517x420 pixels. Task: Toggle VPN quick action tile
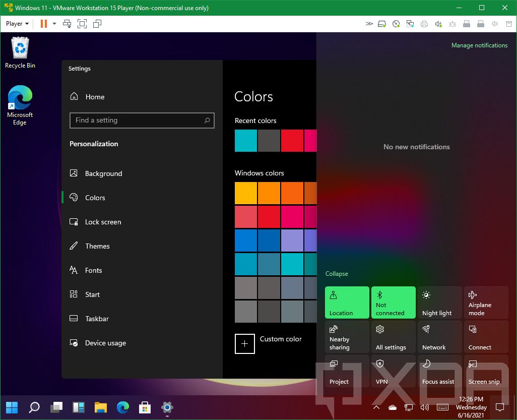394,371
